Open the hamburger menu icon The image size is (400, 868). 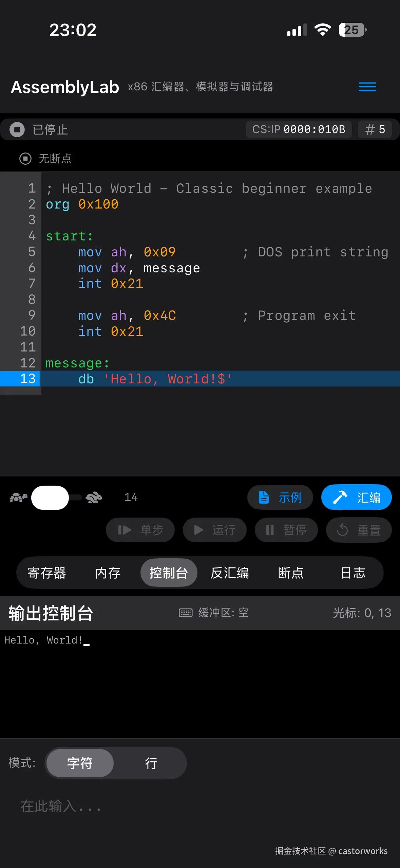click(367, 87)
